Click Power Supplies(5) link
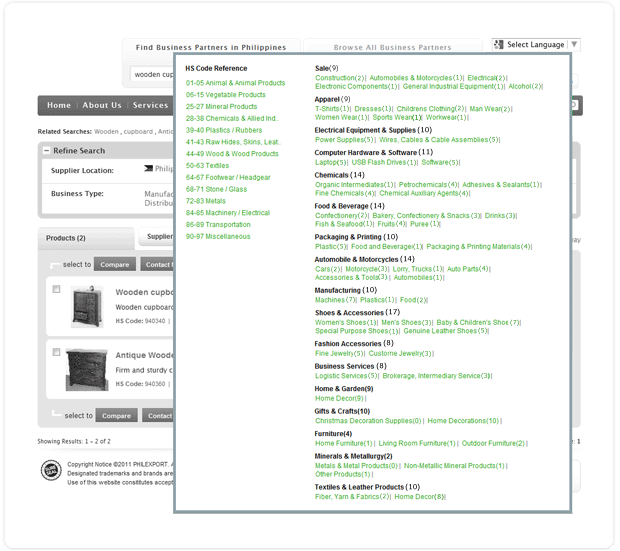 click(344, 140)
